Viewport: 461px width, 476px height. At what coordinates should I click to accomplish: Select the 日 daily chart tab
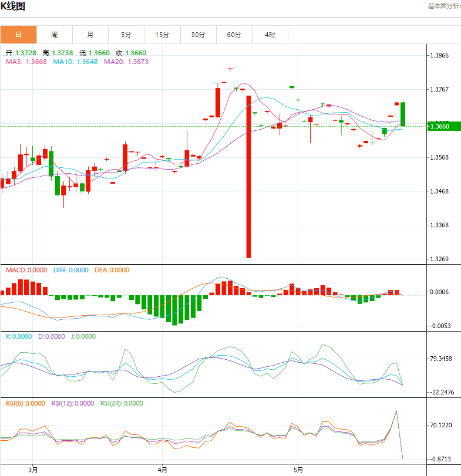click(x=19, y=35)
